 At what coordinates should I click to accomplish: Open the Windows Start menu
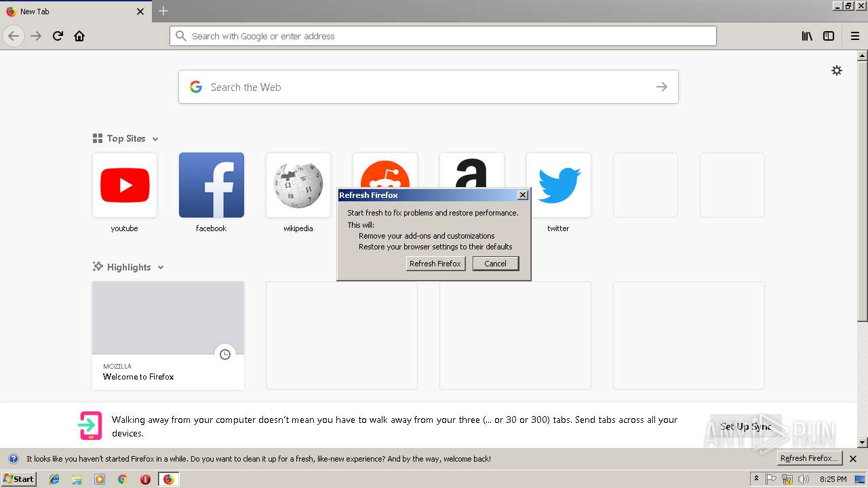tap(18, 479)
